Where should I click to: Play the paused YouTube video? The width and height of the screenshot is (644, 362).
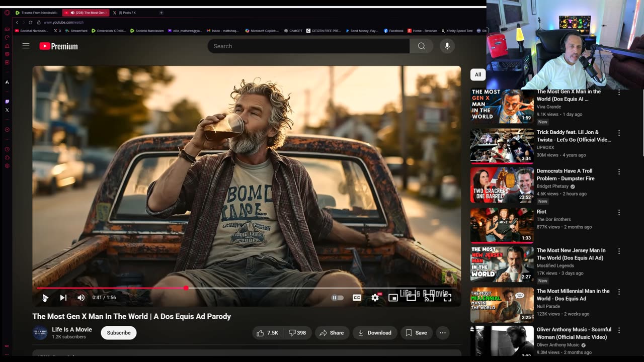point(45,298)
